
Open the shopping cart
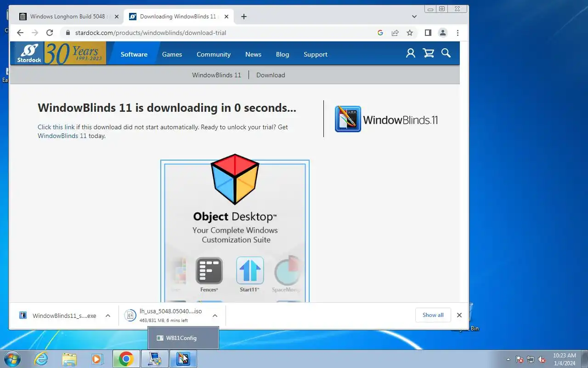[429, 53]
